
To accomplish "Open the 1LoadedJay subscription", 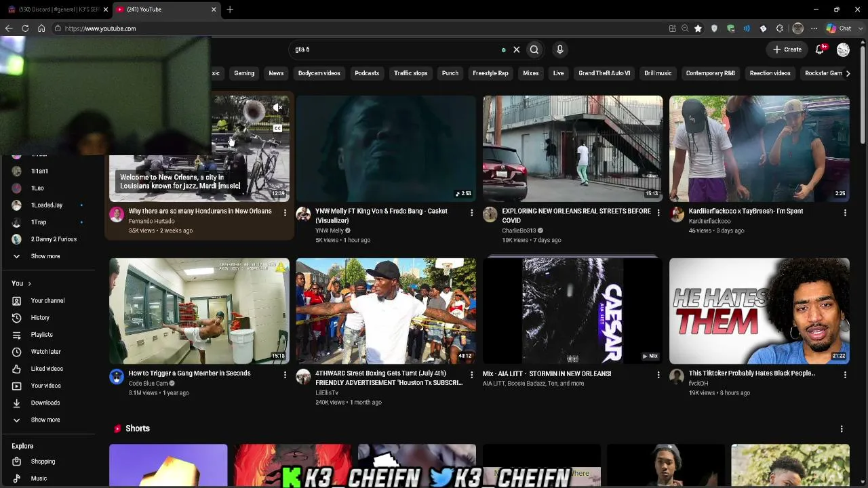I will point(47,205).
